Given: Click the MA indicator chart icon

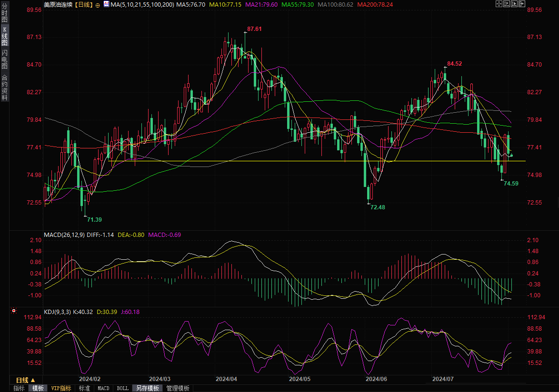Looking at the screenshot, I should click(105, 4).
